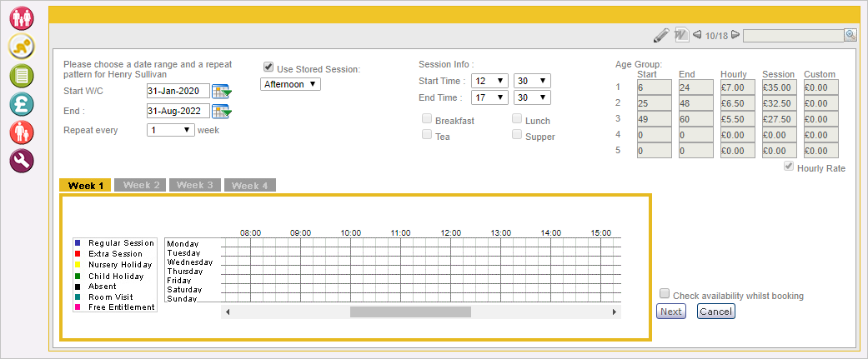This screenshot has width=868, height=359.
Task: Switch to the Week 2 tab
Action: coord(141,185)
